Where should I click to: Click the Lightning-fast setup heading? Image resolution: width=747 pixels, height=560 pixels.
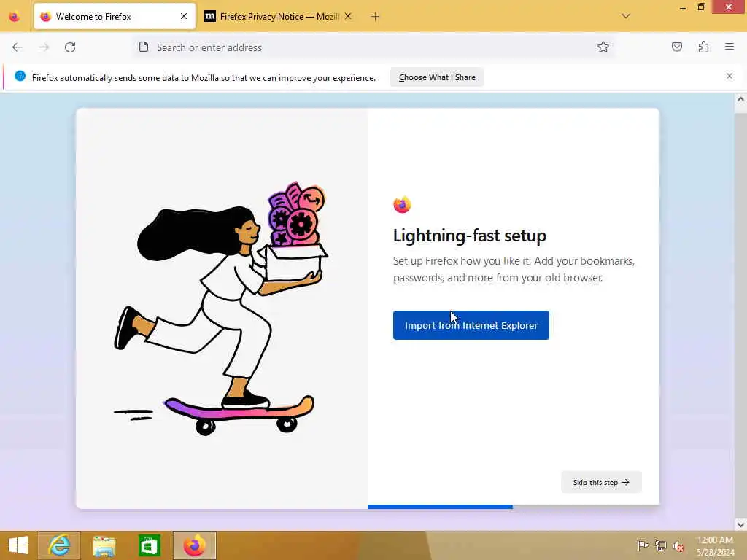tap(469, 236)
